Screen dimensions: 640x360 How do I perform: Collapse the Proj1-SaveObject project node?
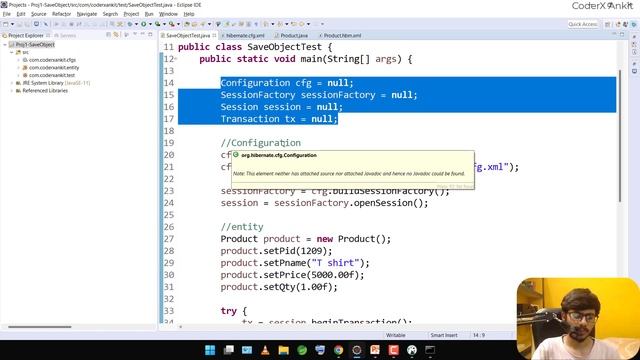5,44
